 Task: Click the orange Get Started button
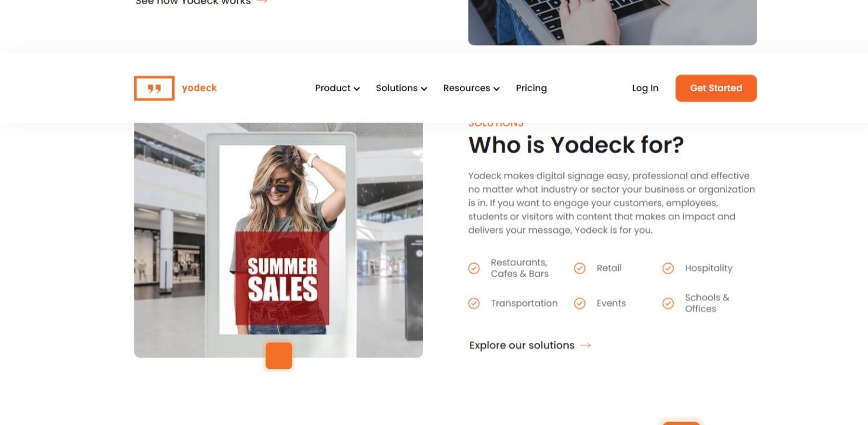tap(716, 88)
